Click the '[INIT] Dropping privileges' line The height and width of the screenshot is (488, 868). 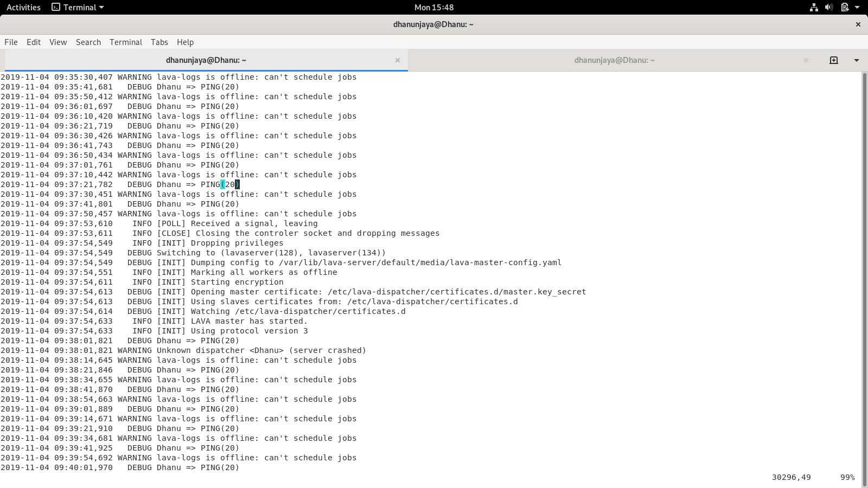click(142, 243)
